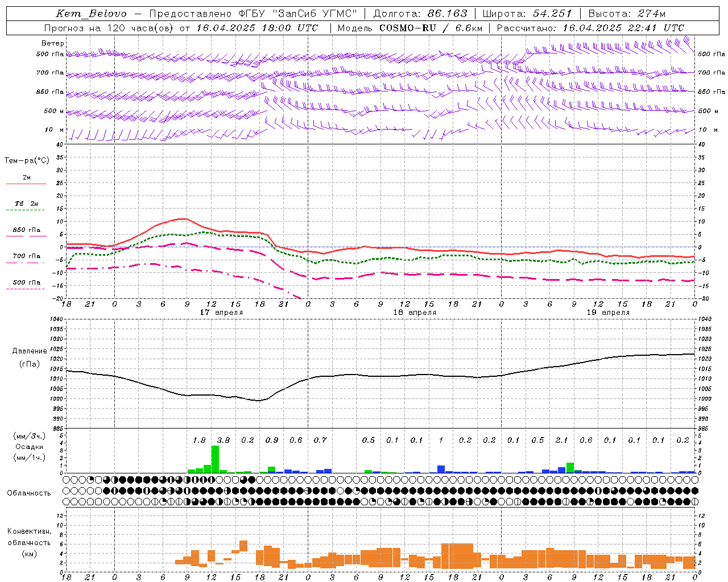
Task: Click the "17 апреля" date label
Action: pyautogui.click(x=221, y=313)
